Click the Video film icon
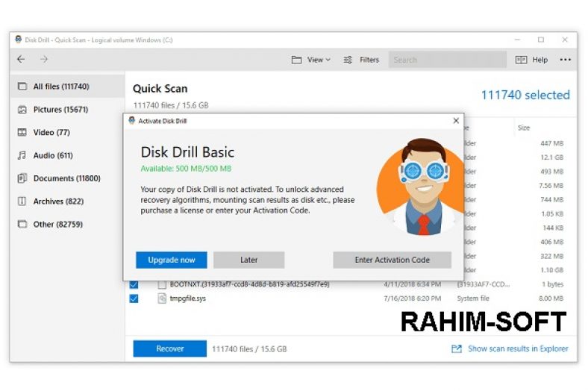588x391 pixels. point(22,132)
